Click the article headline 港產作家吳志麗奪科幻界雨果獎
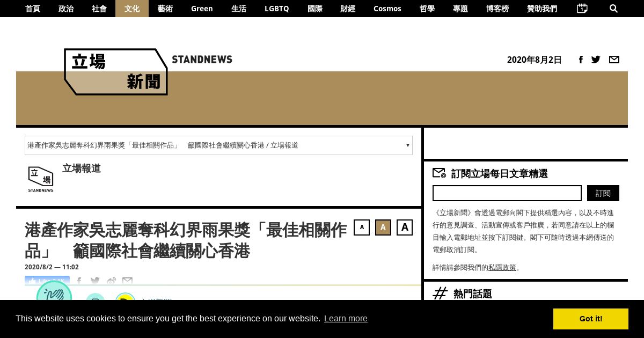The image size is (644, 338). pos(186,240)
